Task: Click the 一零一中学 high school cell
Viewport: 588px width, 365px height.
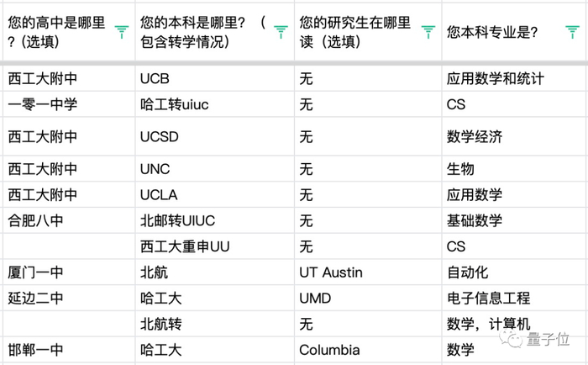Action: pos(43,104)
